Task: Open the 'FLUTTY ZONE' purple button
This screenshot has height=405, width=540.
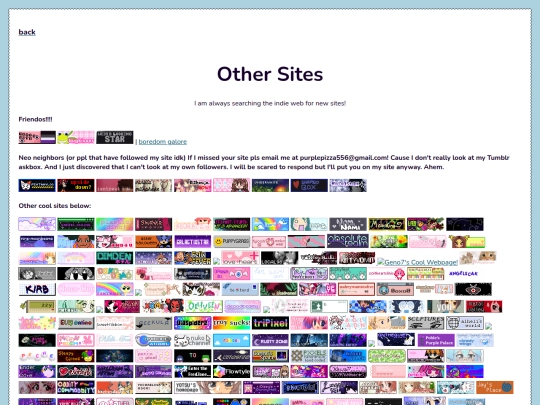Action: [270, 340]
